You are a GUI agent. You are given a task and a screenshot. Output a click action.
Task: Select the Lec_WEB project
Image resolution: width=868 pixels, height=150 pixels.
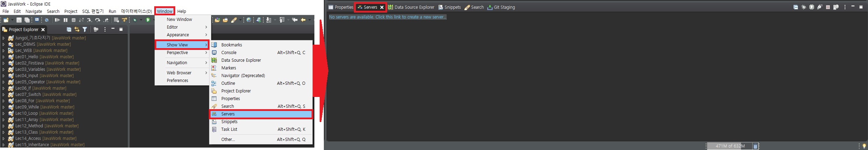coord(41,51)
